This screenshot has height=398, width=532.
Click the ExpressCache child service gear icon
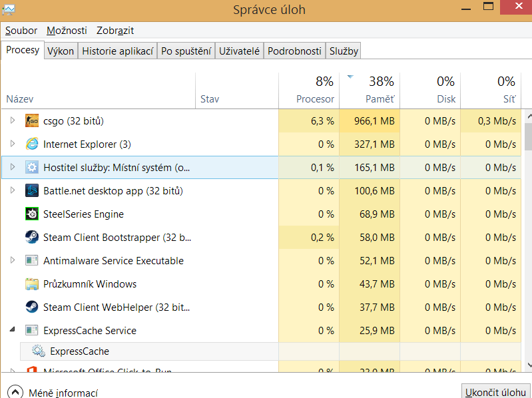click(x=39, y=351)
